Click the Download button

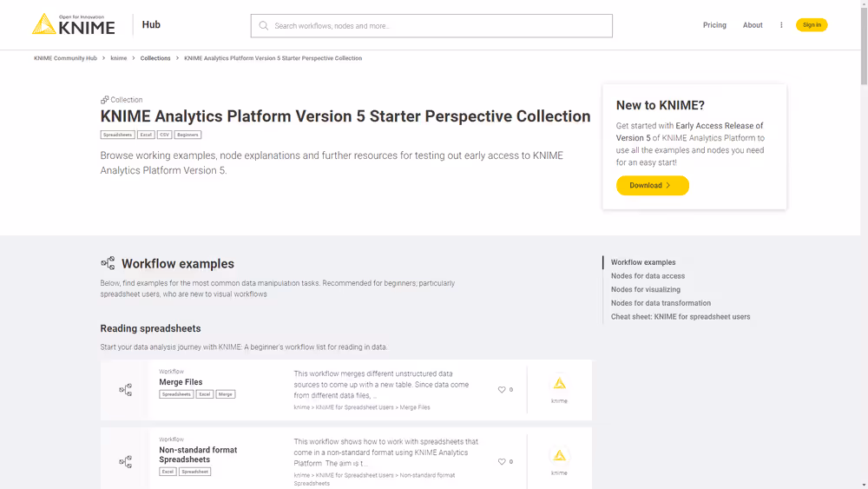(652, 186)
